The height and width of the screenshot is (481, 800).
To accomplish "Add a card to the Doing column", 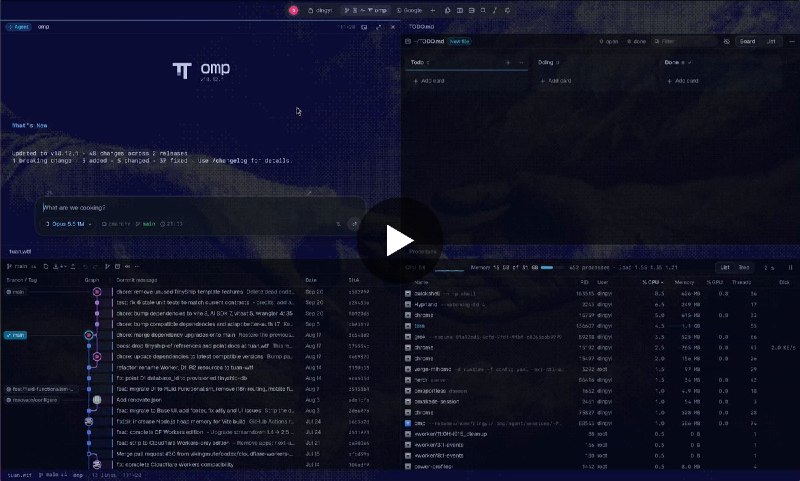I will [x=556, y=81].
